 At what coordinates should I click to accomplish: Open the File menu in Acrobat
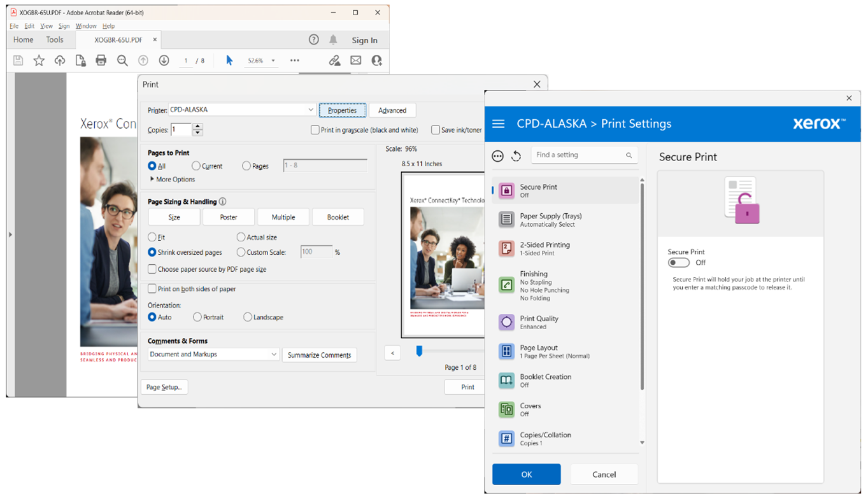[14, 26]
